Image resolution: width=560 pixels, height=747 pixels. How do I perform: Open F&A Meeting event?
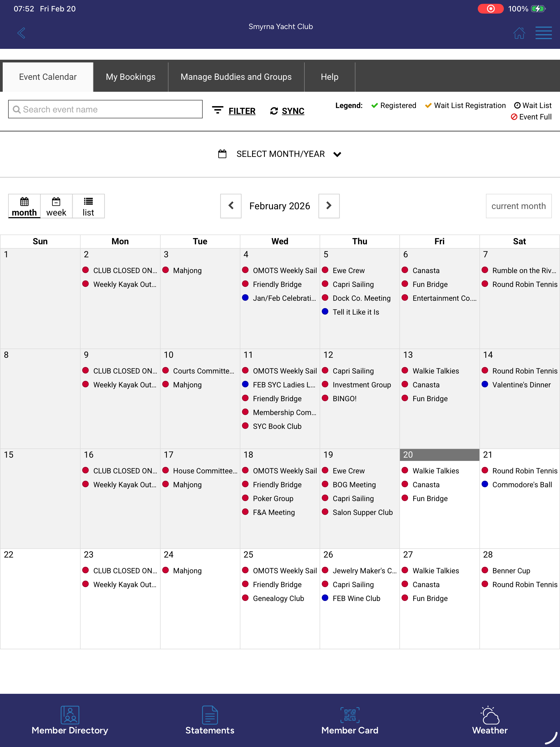274,512
